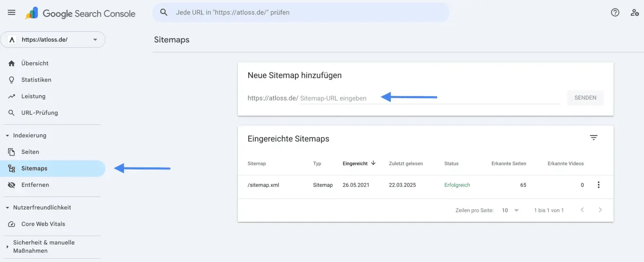This screenshot has width=644, height=262.
Task: Open the help question mark icon
Action: click(x=615, y=12)
